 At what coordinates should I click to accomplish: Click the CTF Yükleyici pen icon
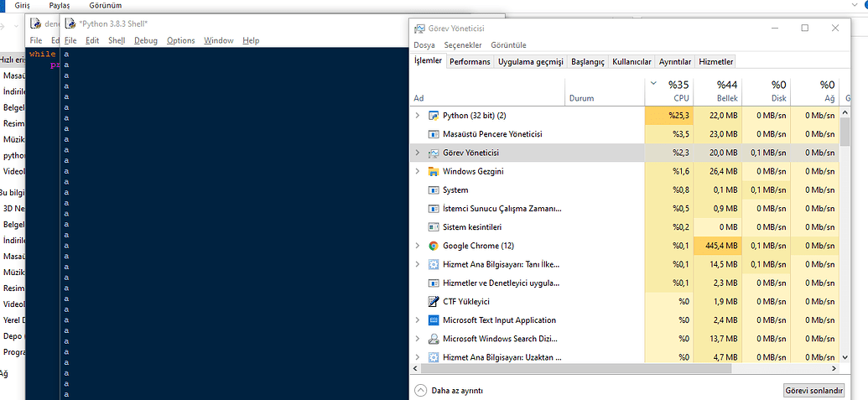pos(434,302)
